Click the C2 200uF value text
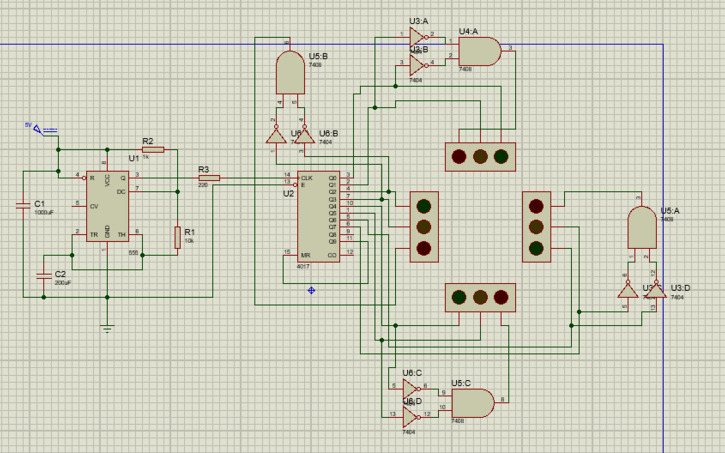The width and height of the screenshot is (725, 453). click(x=63, y=282)
